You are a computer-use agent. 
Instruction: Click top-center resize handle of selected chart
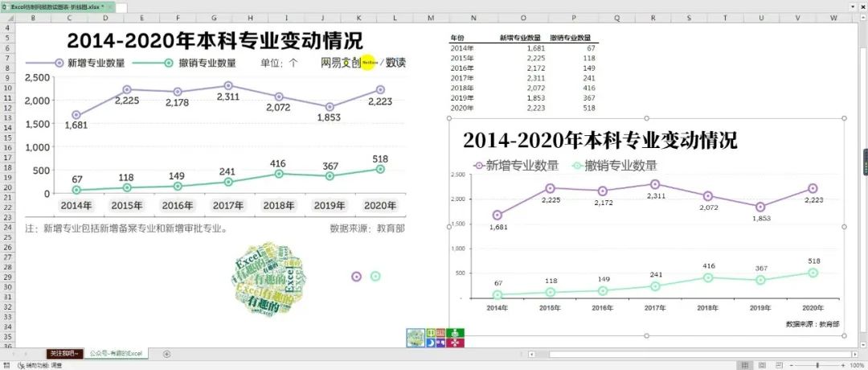(x=646, y=118)
